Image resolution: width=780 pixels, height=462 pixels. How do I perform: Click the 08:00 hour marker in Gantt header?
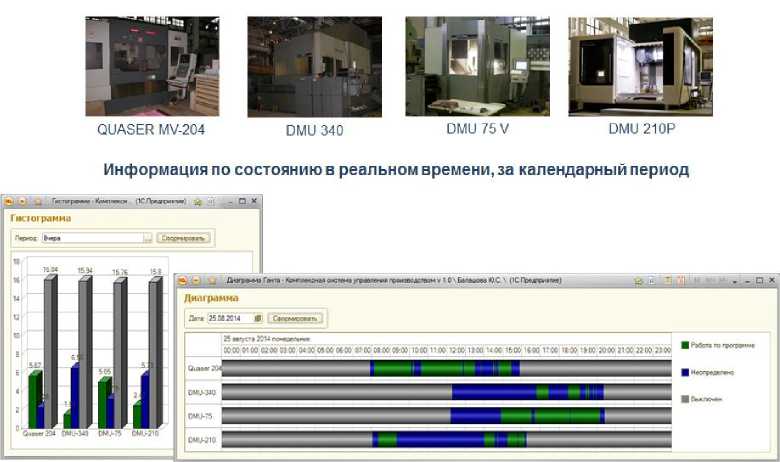click(381, 350)
